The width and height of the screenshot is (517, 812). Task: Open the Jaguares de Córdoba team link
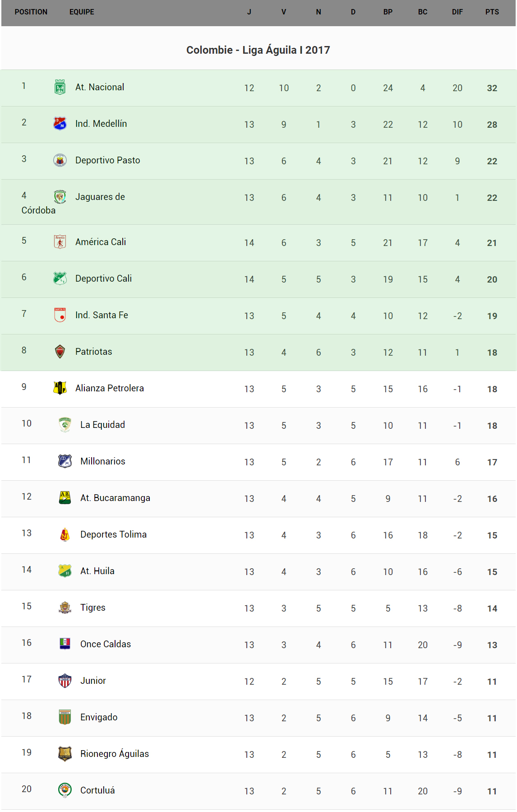(100, 197)
